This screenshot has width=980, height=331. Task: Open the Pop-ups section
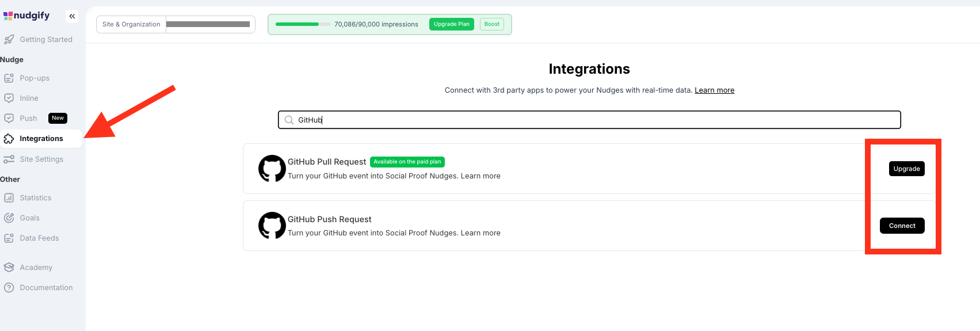pyautogui.click(x=35, y=78)
